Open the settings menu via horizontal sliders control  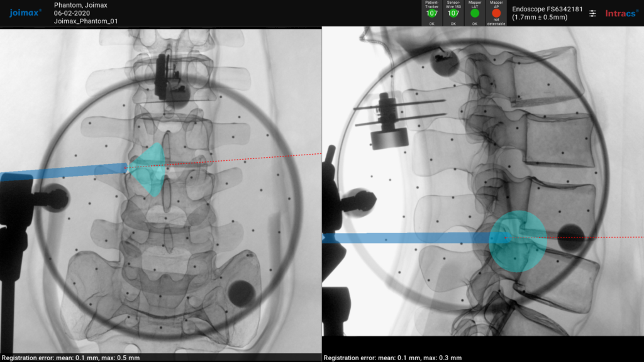pos(592,12)
